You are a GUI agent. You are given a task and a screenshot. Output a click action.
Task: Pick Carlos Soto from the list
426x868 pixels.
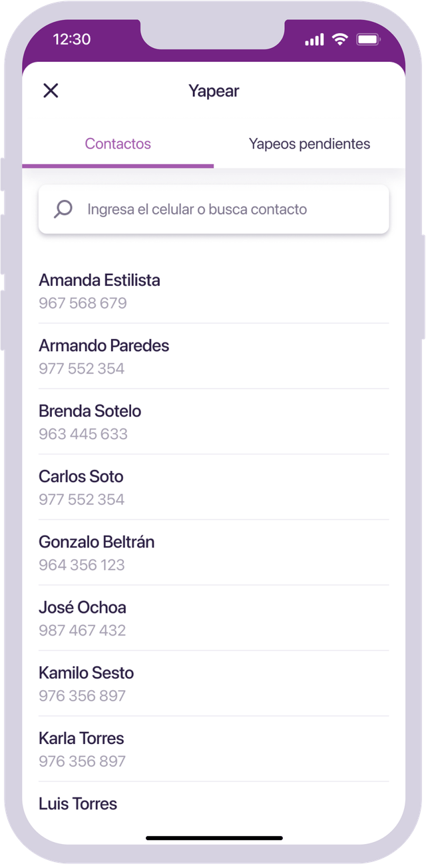213,487
